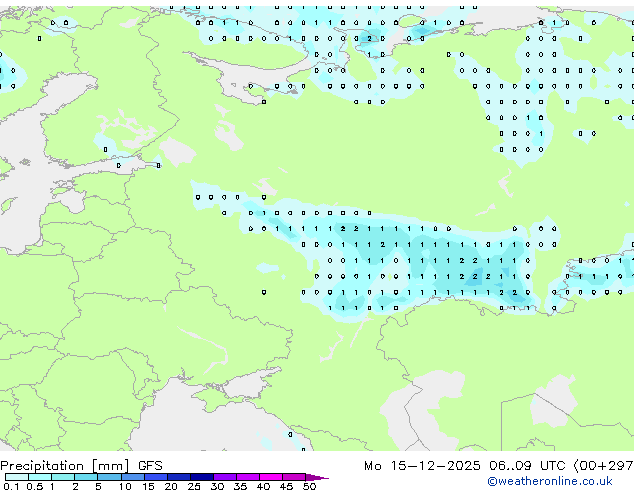Pick the 45–50 mm magenta legend swatch
The height and width of the screenshot is (490, 634).
click(294, 477)
